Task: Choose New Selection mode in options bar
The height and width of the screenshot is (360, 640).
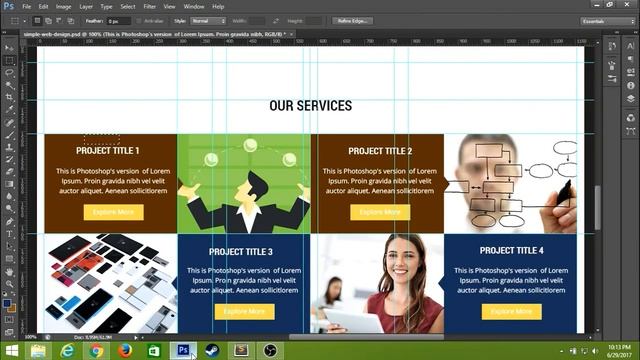Action: click(37, 21)
